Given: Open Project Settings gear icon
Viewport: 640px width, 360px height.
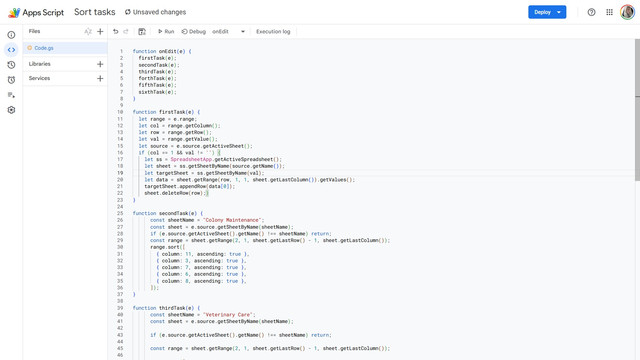Looking at the screenshot, I should tap(11, 110).
